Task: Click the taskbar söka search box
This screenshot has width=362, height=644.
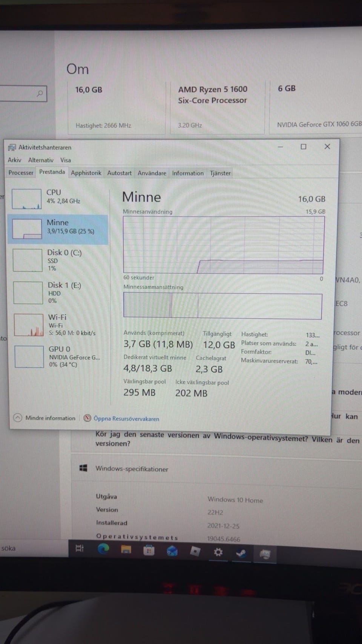Action: (x=34, y=548)
